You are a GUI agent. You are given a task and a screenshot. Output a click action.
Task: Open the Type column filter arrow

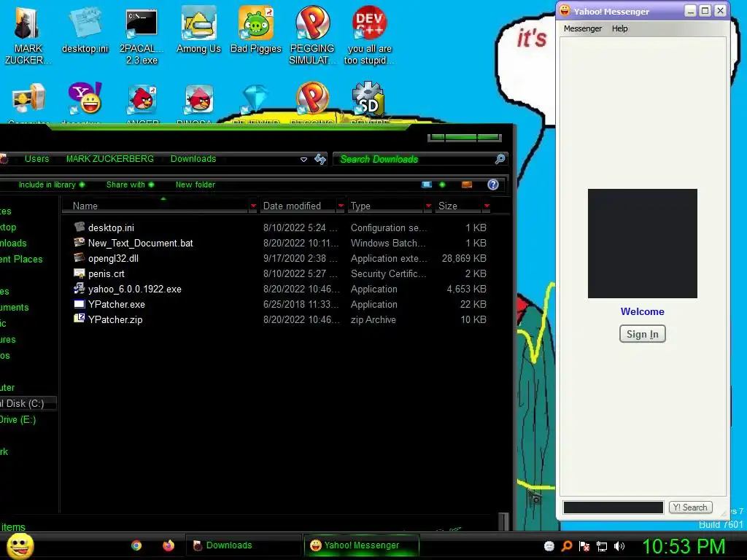[x=428, y=206]
